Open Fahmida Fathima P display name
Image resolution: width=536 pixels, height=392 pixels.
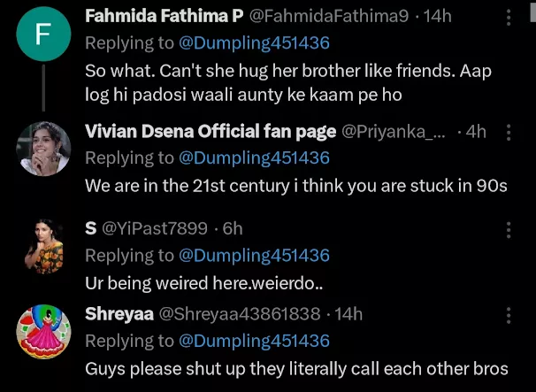click(x=165, y=16)
